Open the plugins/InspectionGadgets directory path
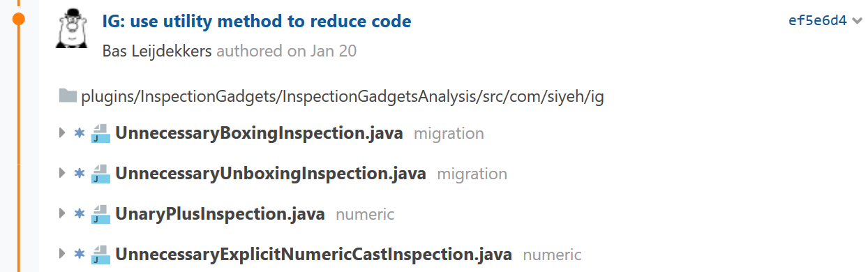Viewport: 868px width, 272px height. pos(343,97)
